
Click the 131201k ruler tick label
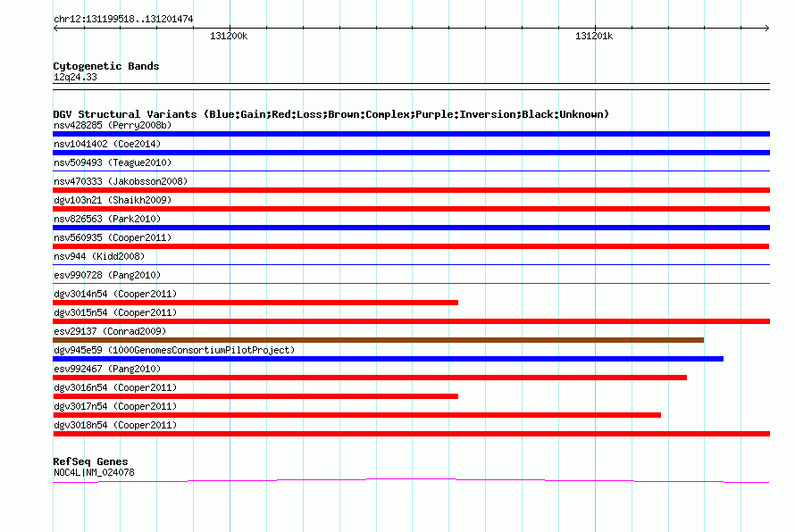pyautogui.click(x=594, y=36)
